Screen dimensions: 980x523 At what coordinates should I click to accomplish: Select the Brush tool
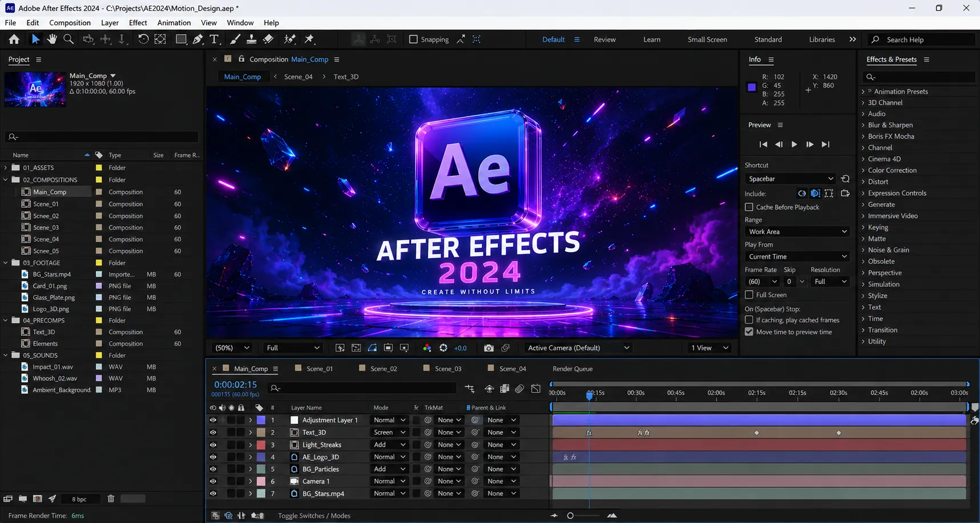tap(235, 39)
